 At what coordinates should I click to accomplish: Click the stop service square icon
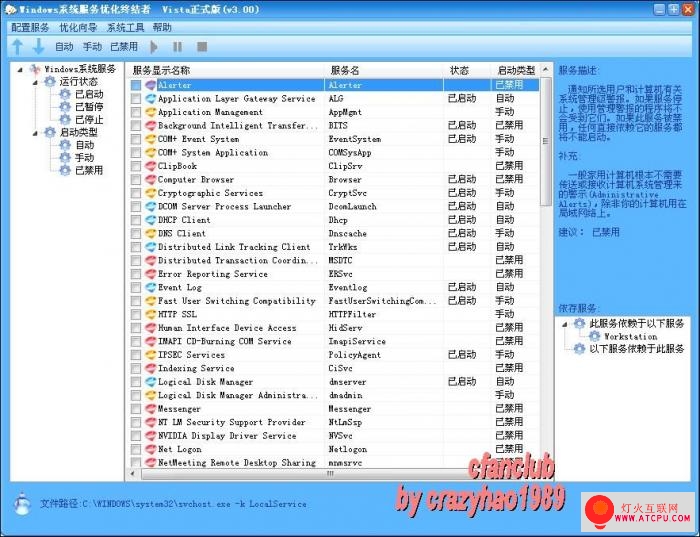(202, 46)
